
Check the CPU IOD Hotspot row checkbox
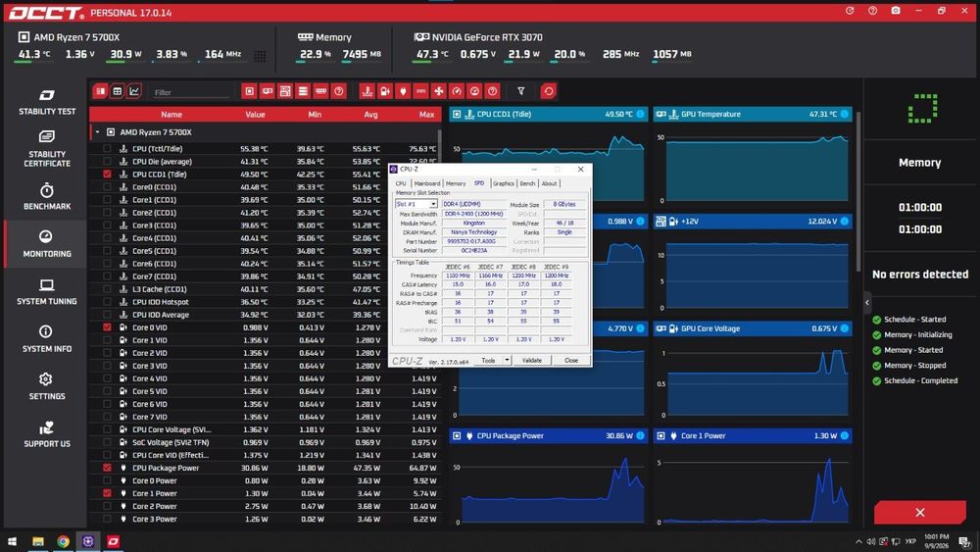click(x=107, y=302)
